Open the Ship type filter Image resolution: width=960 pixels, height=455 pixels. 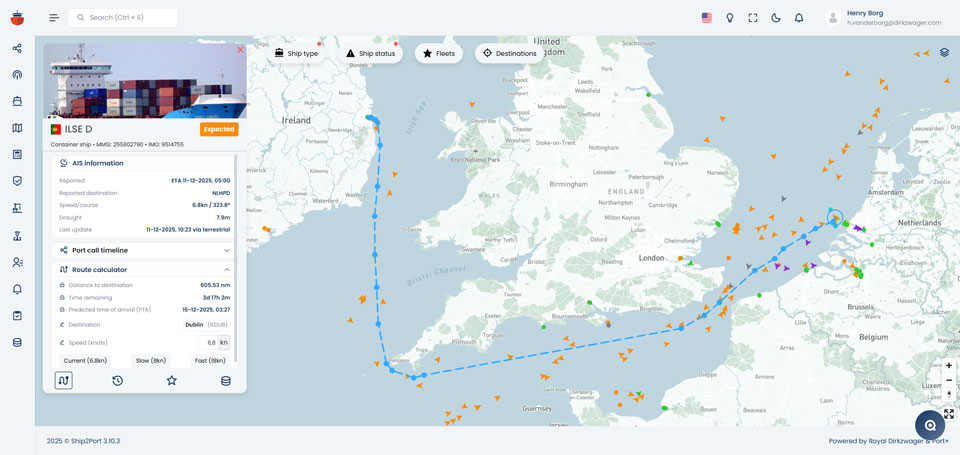pos(296,53)
